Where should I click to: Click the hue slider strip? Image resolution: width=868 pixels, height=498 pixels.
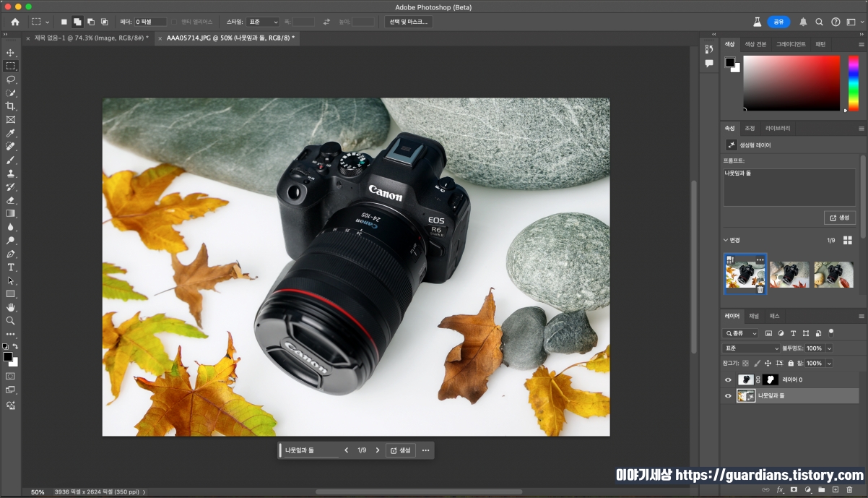pos(853,82)
